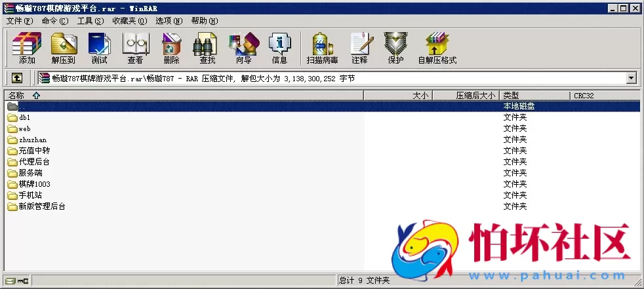Click the 手机站 folder icon
The height and width of the screenshot is (289, 644).
click(12, 195)
